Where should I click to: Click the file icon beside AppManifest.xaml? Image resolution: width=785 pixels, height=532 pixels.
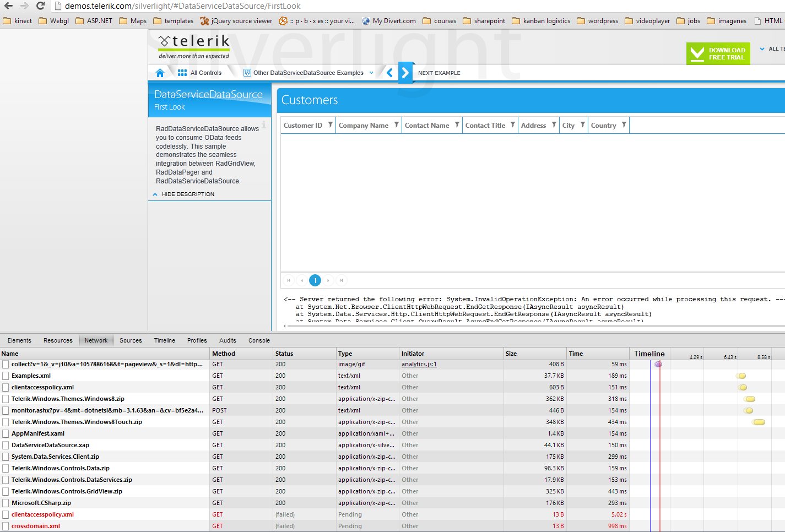coord(6,433)
